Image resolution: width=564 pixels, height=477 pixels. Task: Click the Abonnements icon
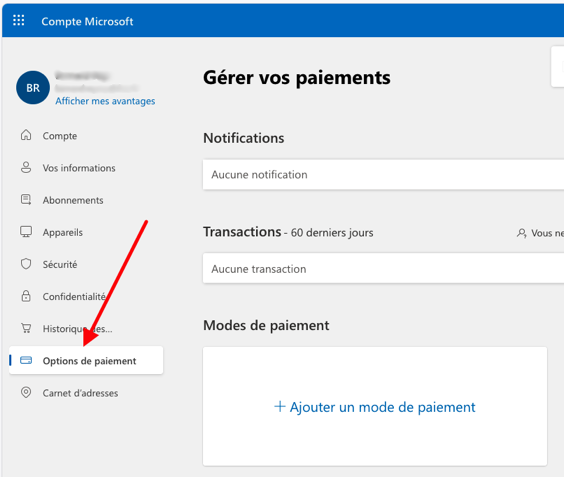click(x=26, y=199)
